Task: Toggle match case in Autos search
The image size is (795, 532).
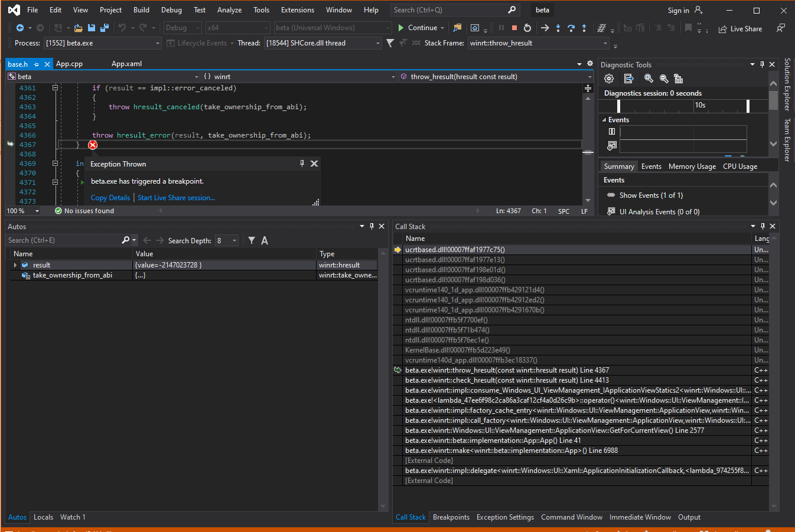Action: [x=264, y=240]
